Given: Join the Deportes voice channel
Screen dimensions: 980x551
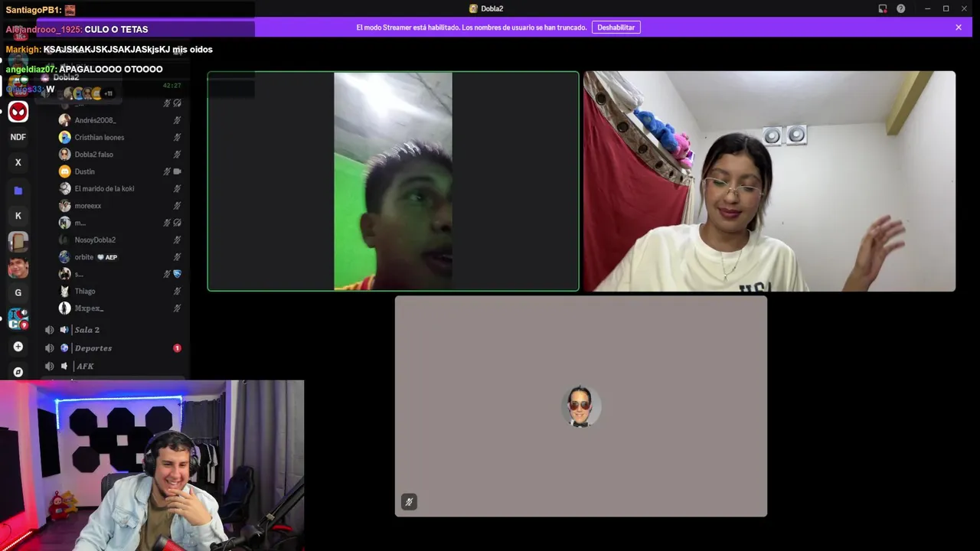Looking at the screenshot, I should (x=115, y=348).
